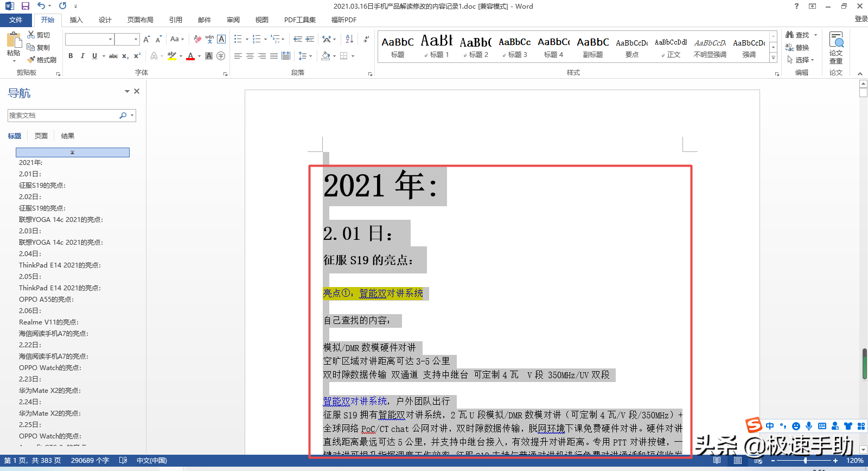Screen dimensions: 868x471
Task: Apply distributed alignment icon
Action: 286,56
